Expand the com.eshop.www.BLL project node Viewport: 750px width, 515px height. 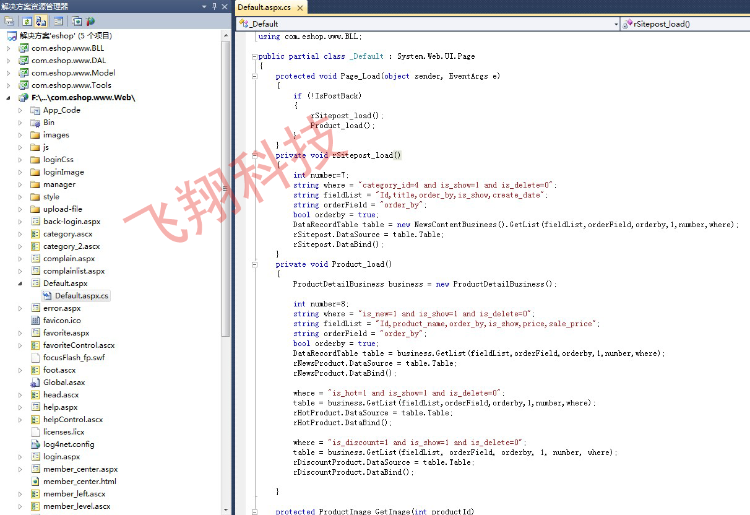click(9, 47)
